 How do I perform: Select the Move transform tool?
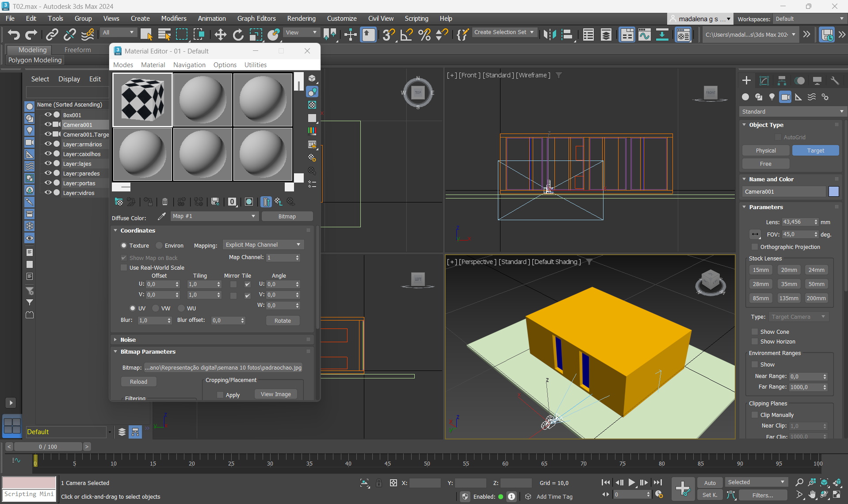point(220,34)
